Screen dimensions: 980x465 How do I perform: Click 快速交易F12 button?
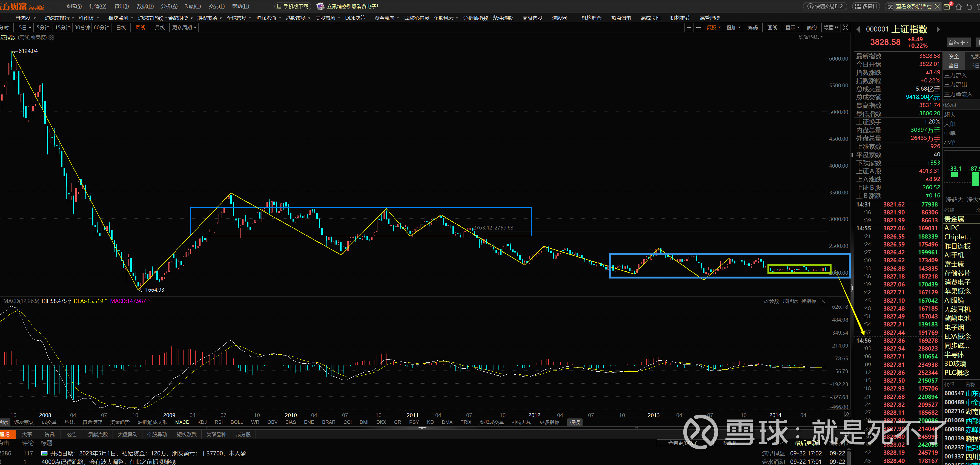(x=825, y=6)
